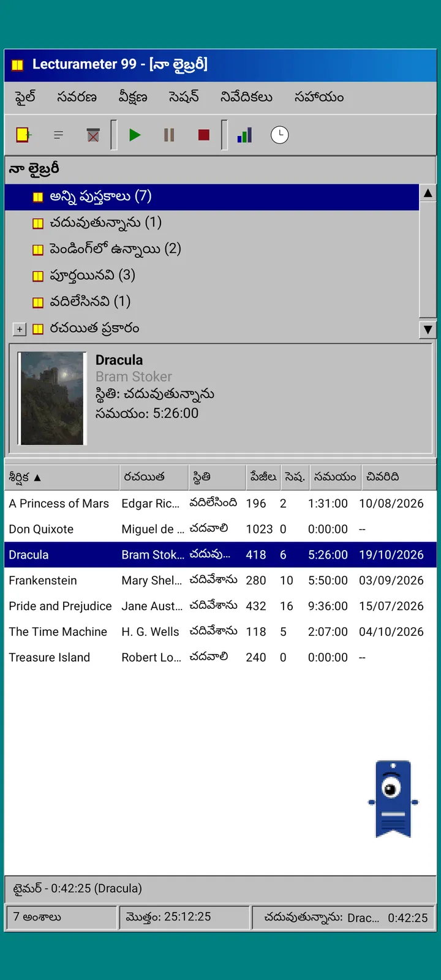Sort by the చివరిది column header
441x980 pixels.
click(398, 477)
